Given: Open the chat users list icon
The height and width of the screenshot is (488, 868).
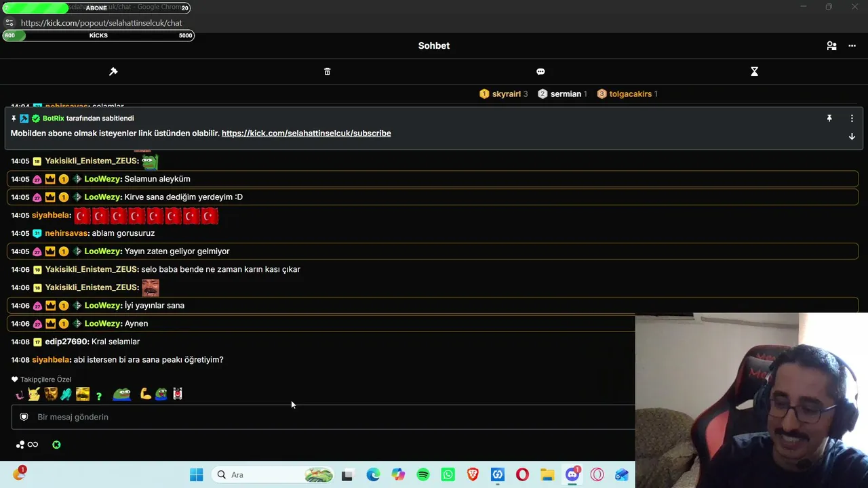Looking at the screenshot, I should (x=831, y=46).
